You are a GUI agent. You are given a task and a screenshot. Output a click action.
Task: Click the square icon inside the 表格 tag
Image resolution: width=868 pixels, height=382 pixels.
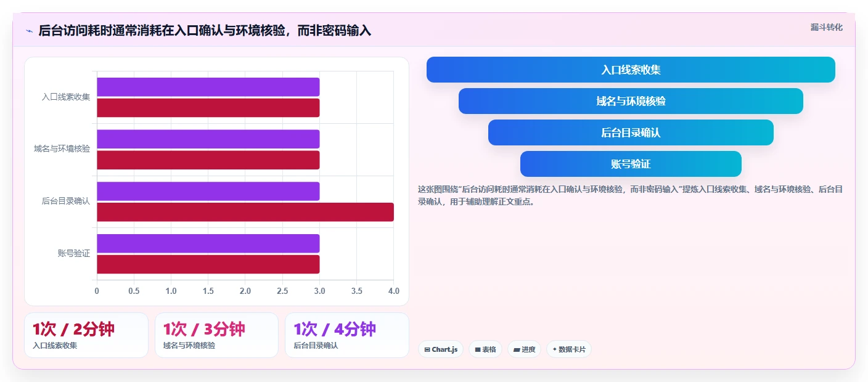[478, 349]
